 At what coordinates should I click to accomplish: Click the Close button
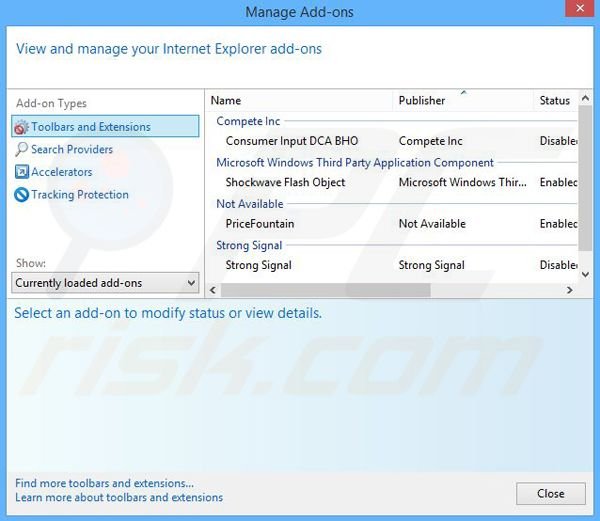[x=551, y=493]
